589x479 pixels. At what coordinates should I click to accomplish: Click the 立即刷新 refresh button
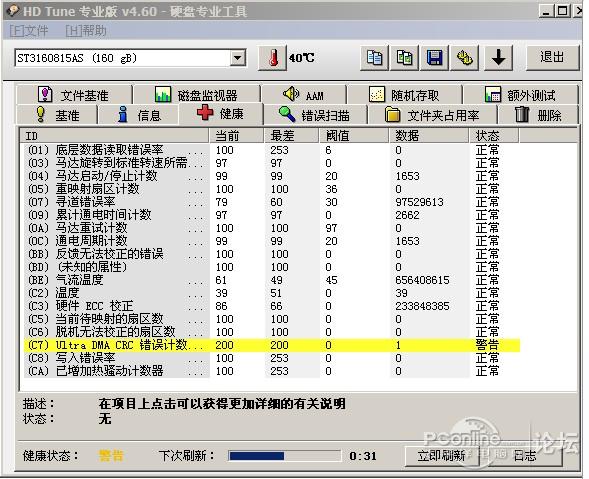tap(442, 456)
